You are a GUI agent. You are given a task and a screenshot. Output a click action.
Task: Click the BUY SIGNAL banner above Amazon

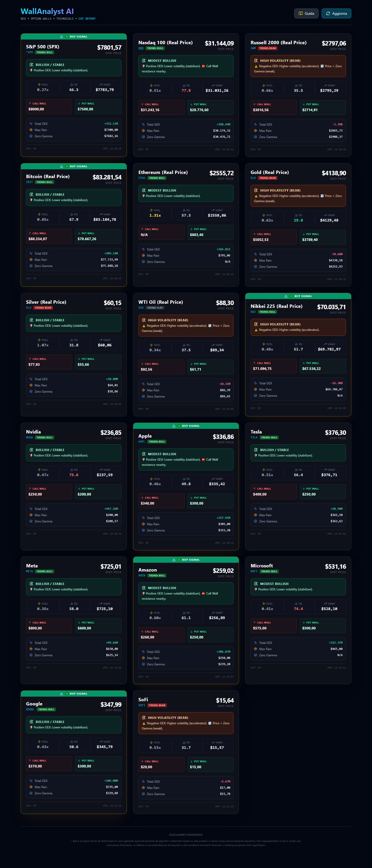pos(186,560)
